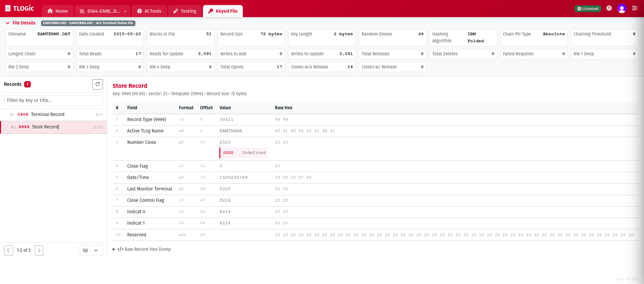Viewport: 644px width, 284px height.
Task: Click the Blocks in File card
Action: pos(180,38)
